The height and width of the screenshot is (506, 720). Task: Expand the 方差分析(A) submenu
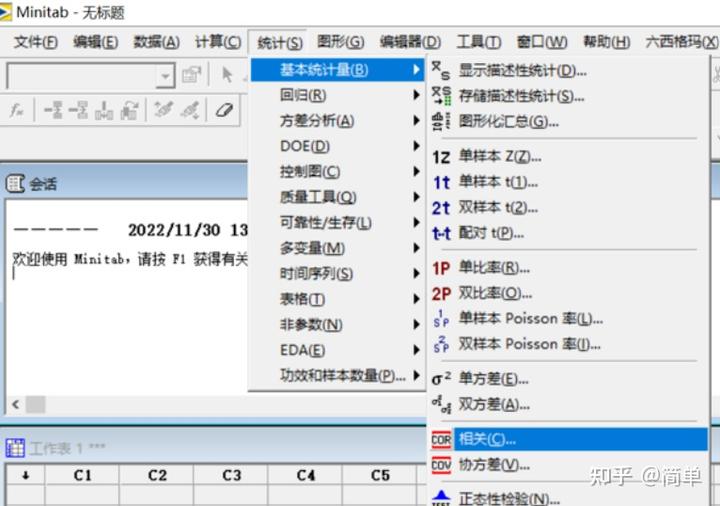[338, 121]
